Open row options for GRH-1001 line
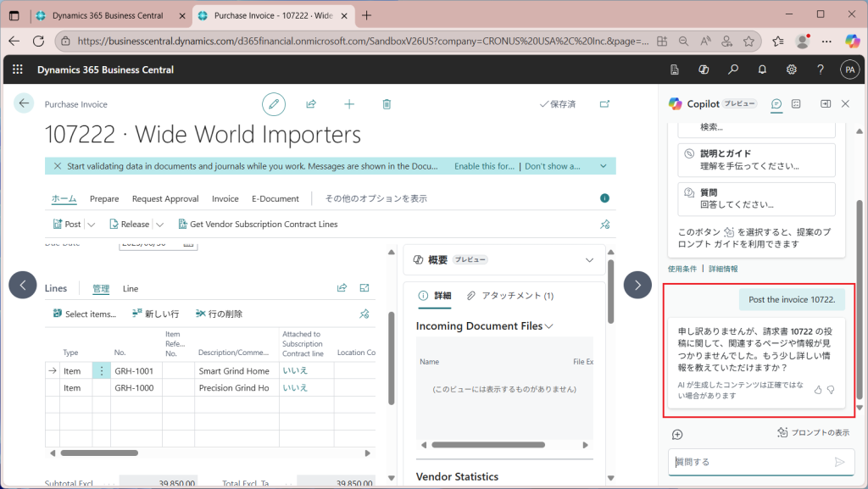 [x=102, y=370]
